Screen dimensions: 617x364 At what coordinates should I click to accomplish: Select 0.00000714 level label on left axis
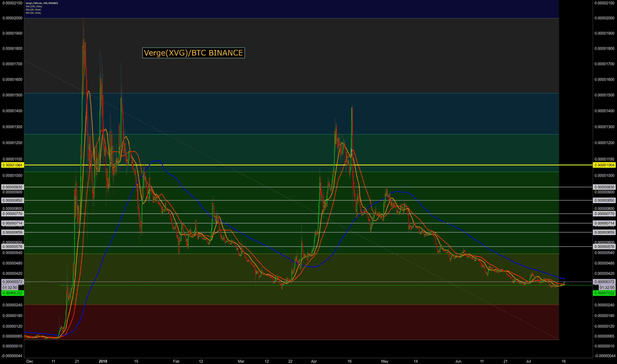pyautogui.click(x=13, y=224)
